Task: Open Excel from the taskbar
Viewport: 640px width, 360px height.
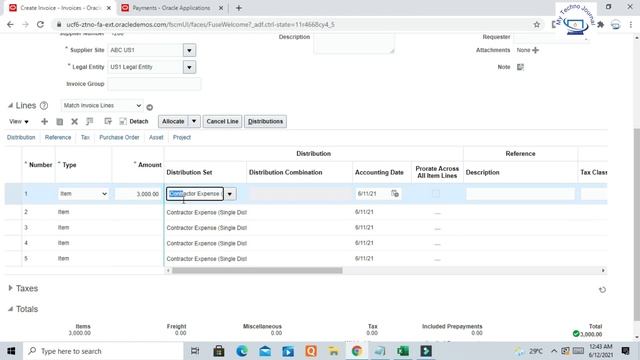Action: click(403, 351)
